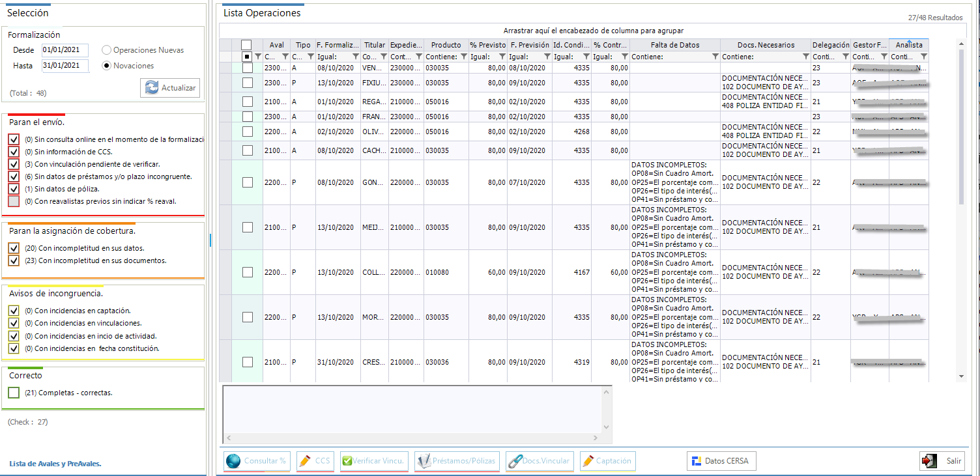Select the Selección panel title
This screenshot has height=476, width=980.
[27, 12]
